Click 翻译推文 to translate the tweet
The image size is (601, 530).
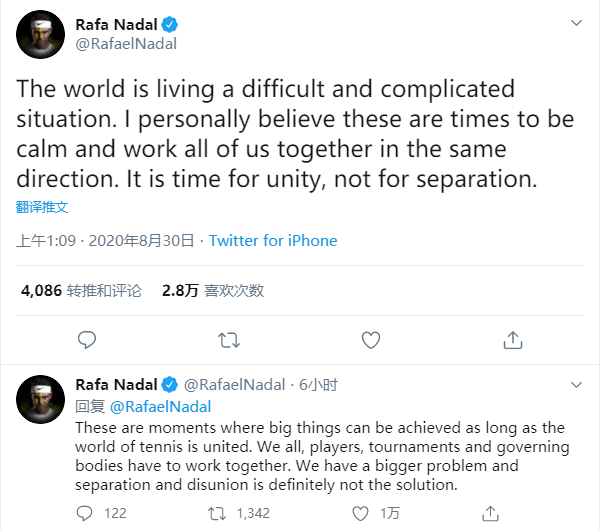[42, 207]
